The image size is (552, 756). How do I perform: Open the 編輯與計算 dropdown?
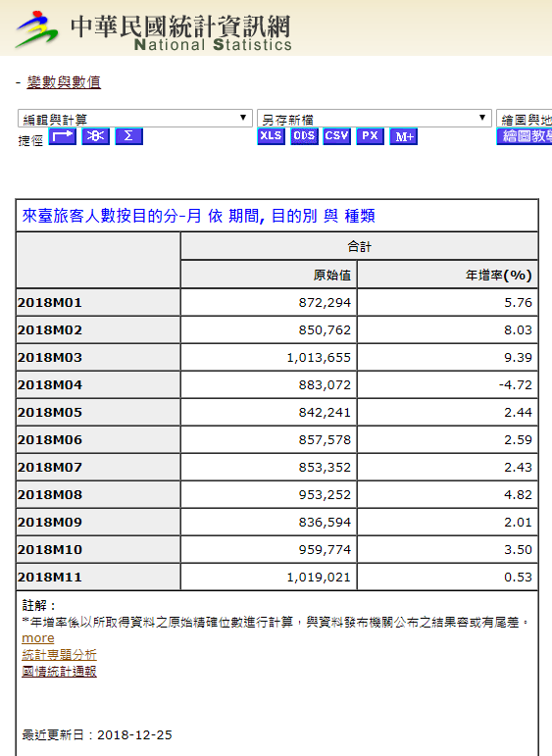(135, 119)
